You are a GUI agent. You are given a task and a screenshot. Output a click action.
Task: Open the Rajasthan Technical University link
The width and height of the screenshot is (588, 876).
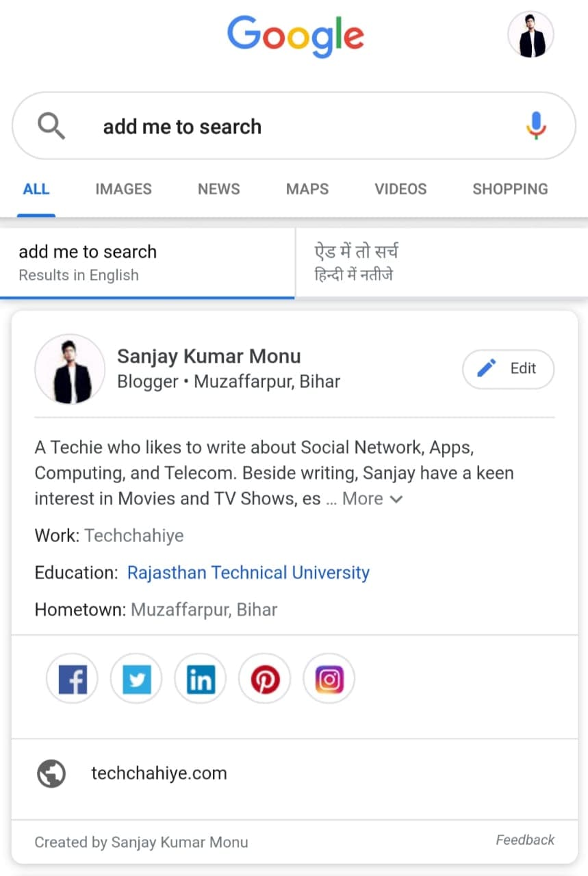248,573
